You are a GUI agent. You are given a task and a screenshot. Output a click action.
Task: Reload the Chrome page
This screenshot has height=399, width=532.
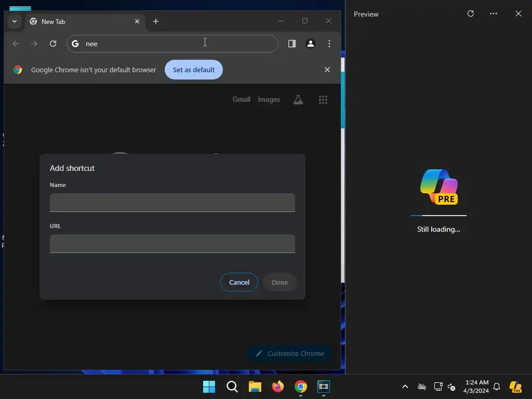[x=53, y=44]
